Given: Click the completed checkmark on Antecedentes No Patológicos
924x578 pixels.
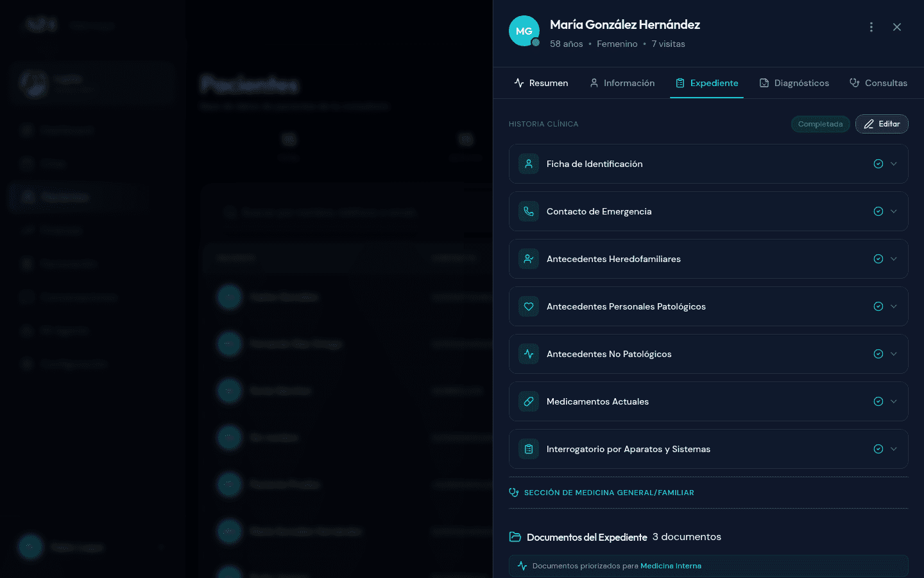Looking at the screenshot, I should (878, 354).
